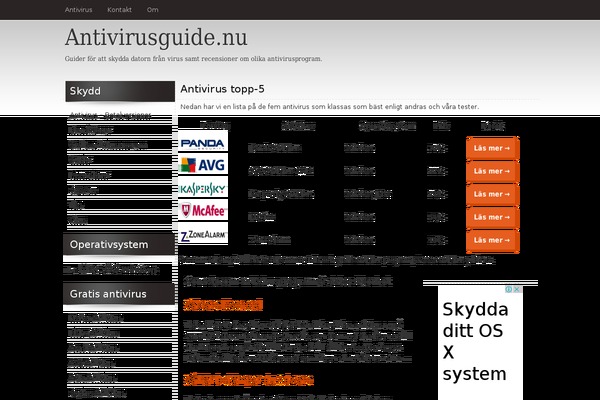Click the tagline 'Guider för att skydda datorn'
The width and height of the screenshot is (600, 400).
coord(193,59)
